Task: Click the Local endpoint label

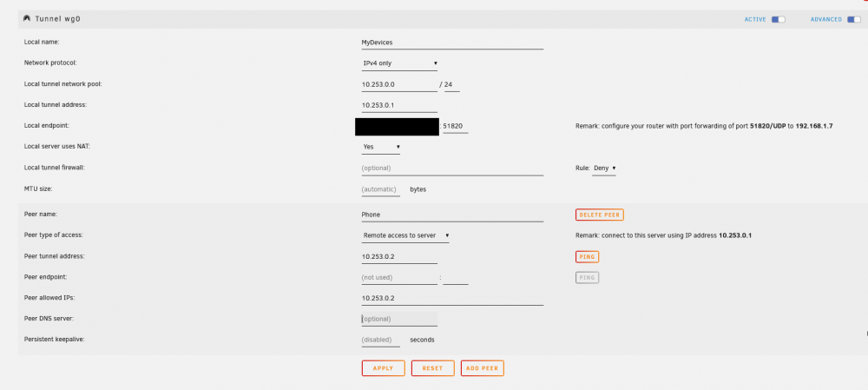Action: [x=47, y=126]
